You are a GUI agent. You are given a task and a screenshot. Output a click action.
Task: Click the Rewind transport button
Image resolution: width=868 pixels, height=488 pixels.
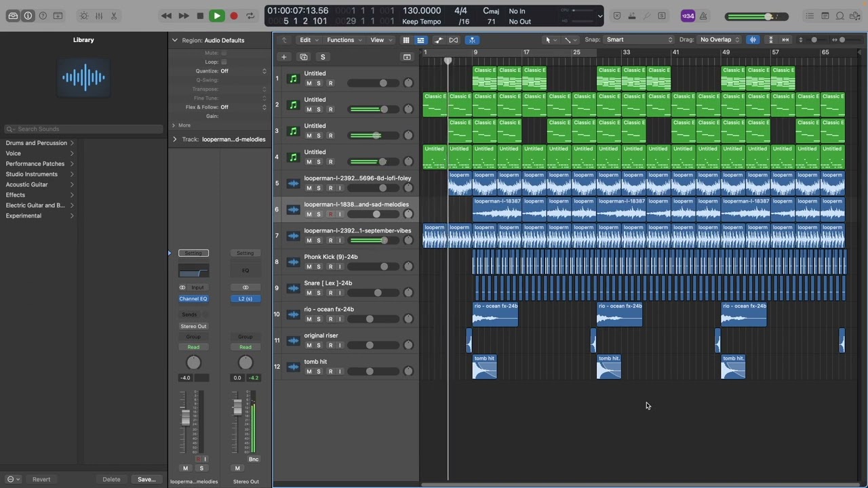point(166,16)
